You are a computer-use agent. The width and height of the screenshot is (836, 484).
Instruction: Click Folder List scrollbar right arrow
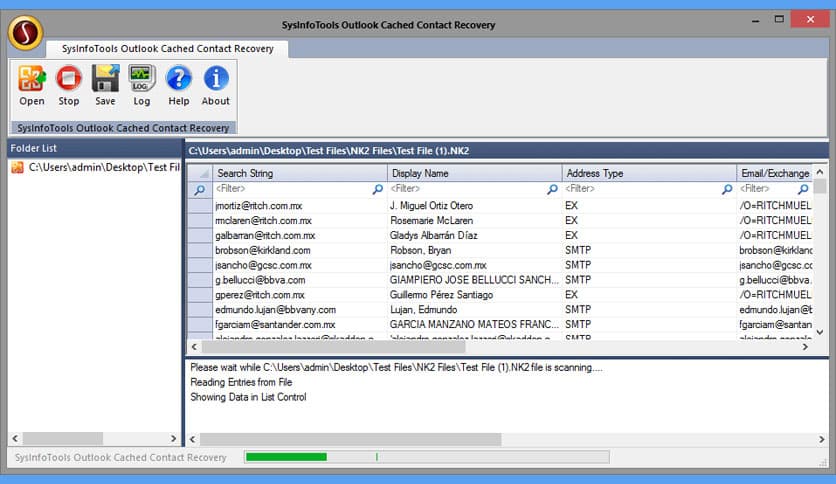[173, 438]
